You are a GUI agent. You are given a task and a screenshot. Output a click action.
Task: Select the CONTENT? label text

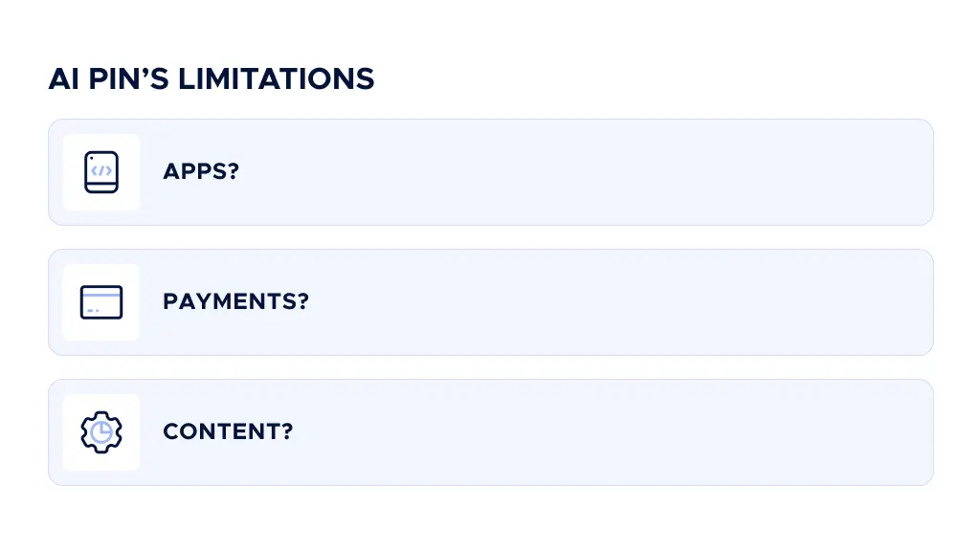(227, 432)
